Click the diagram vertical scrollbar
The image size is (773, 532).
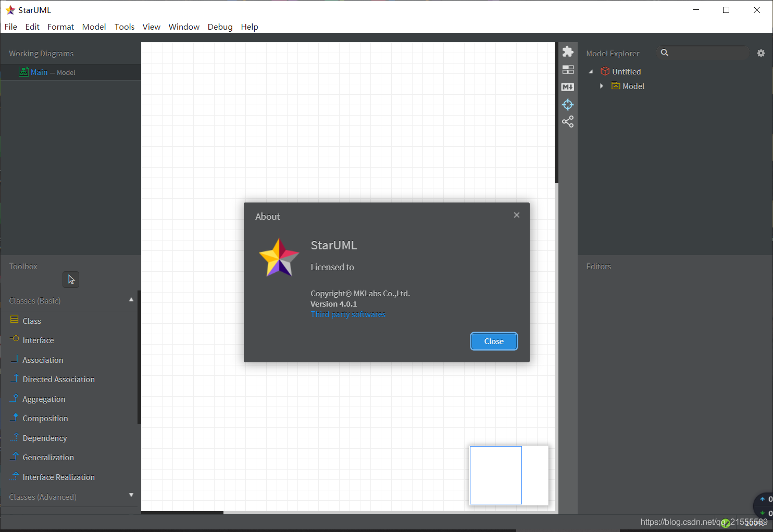(x=556, y=112)
